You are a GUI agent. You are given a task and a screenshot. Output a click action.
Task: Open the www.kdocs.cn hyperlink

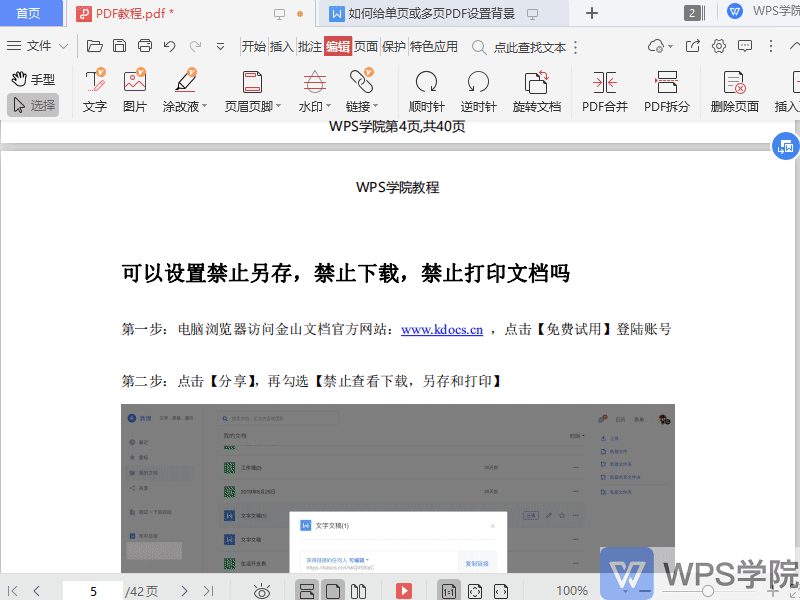tap(442, 330)
